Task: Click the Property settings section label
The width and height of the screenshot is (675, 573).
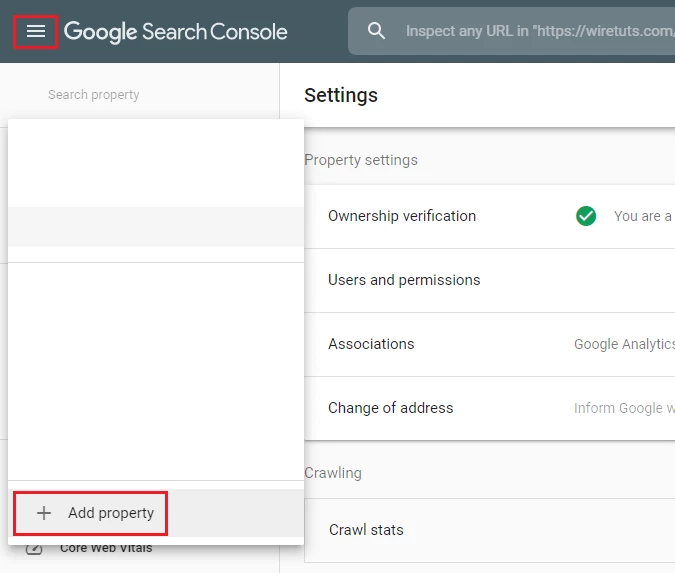Action: pyautogui.click(x=361, y=160)
